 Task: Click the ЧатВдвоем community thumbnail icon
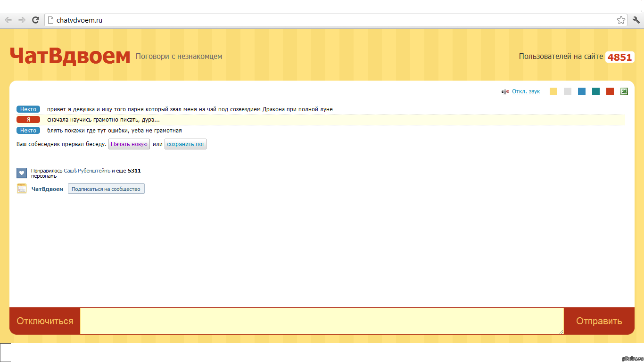pyautogui.click(x=22, y=189)
